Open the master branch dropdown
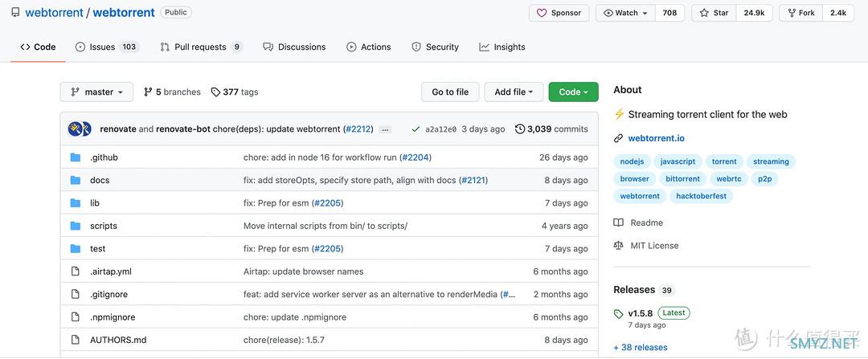The width and height of the screenshot is (868, 359). tap(96, 92)
